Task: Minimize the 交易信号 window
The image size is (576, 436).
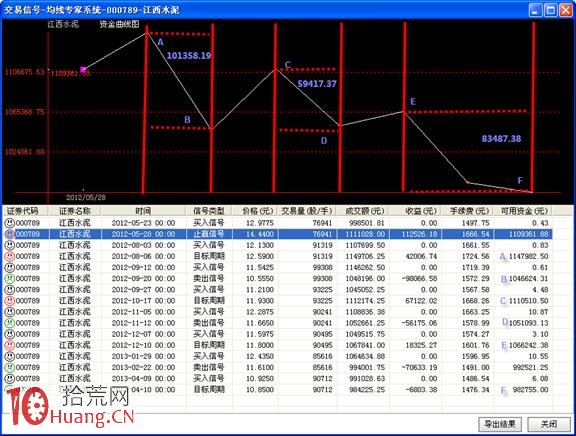Action: (536, 10)
